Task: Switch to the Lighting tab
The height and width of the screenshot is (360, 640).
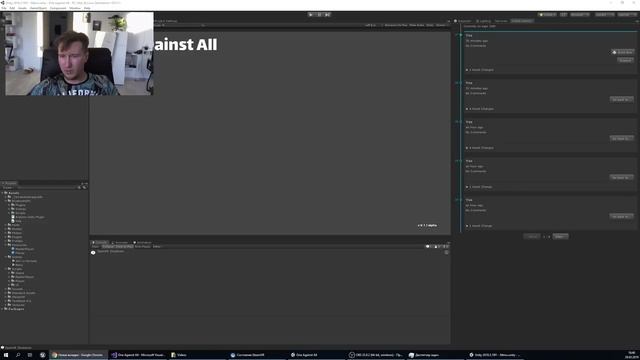Action: [x=484, y=21]
